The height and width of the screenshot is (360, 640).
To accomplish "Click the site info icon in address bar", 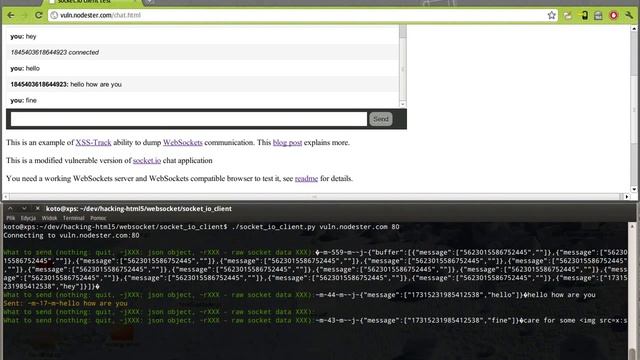I will click(54, 15).
